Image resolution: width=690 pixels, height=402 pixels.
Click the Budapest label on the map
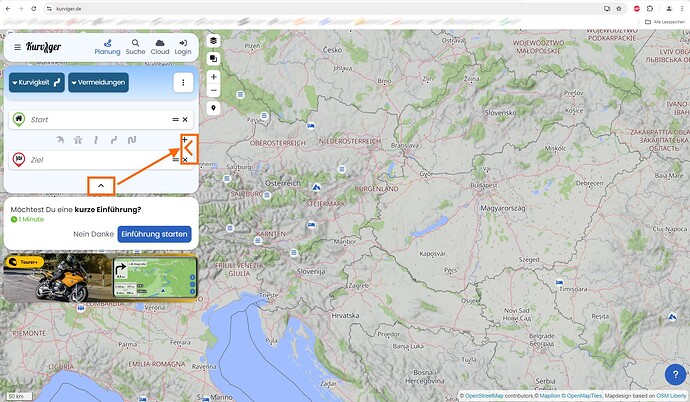coord(484,186)
